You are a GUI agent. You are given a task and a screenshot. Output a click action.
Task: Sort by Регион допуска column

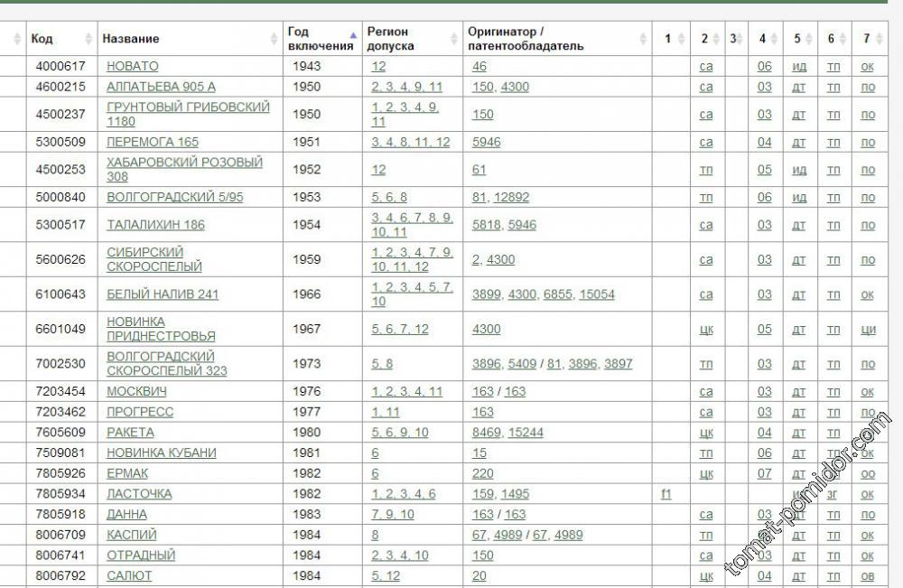(x=413, y=39)
